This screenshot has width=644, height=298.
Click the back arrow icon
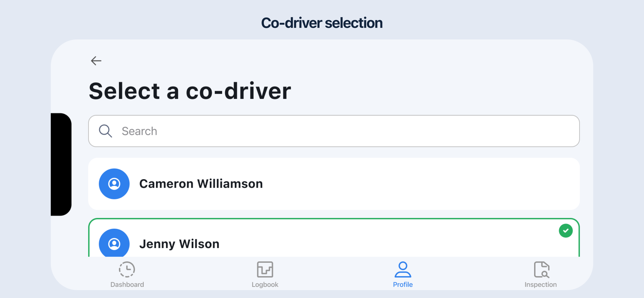(x=96, y=61)
